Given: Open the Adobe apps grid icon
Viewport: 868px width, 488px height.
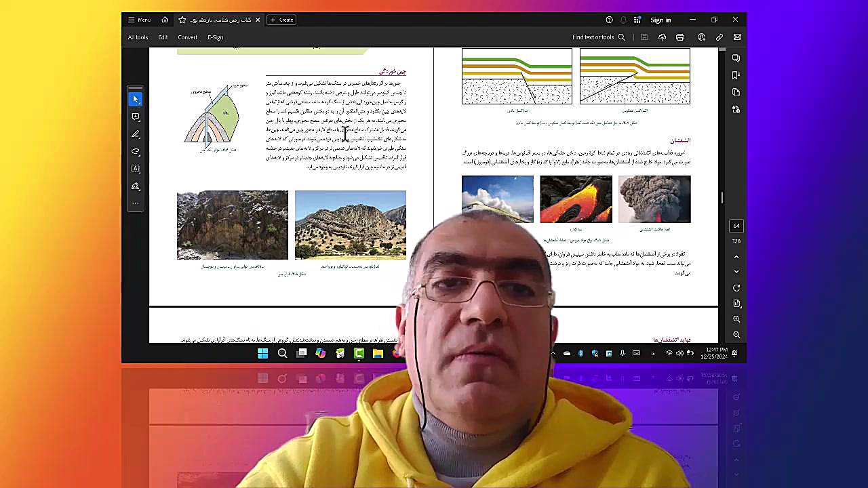Looking at the screenshot, I should pos(637,20).
